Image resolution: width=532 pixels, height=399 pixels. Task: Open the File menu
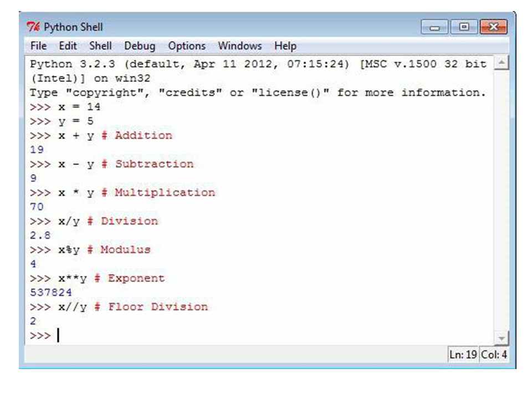pos(38,46)
